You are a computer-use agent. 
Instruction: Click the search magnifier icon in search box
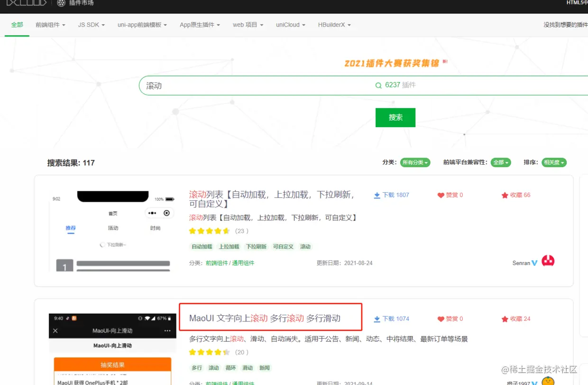click(378, 85)
